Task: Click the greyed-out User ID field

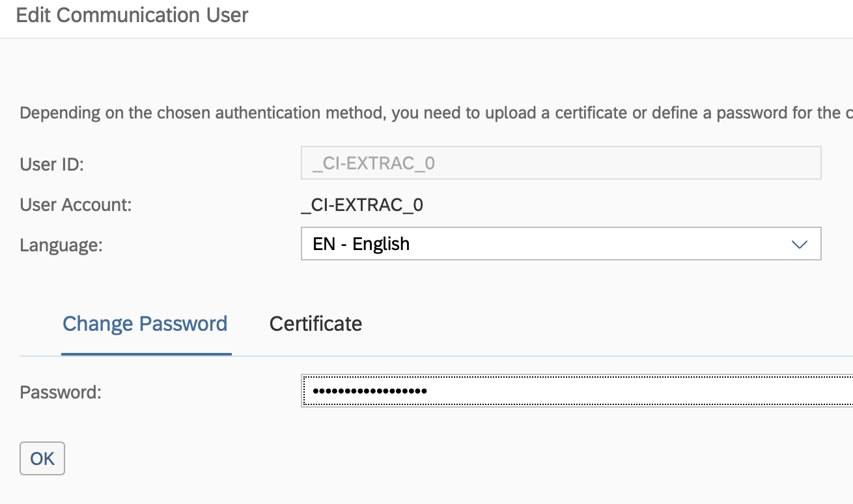Action: [x=560, y=163]
